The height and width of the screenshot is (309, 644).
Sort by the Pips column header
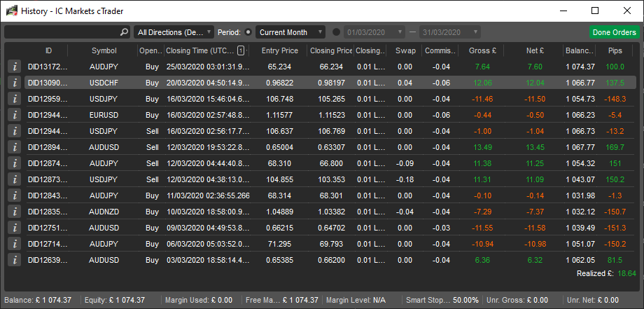pyautogui.click(x=615, y=51)
